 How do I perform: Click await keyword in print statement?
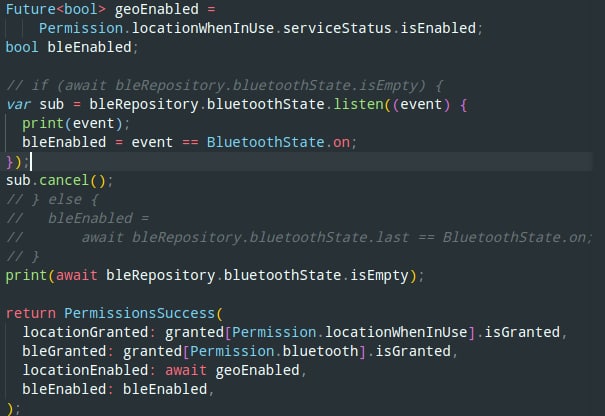pos(76,275)
